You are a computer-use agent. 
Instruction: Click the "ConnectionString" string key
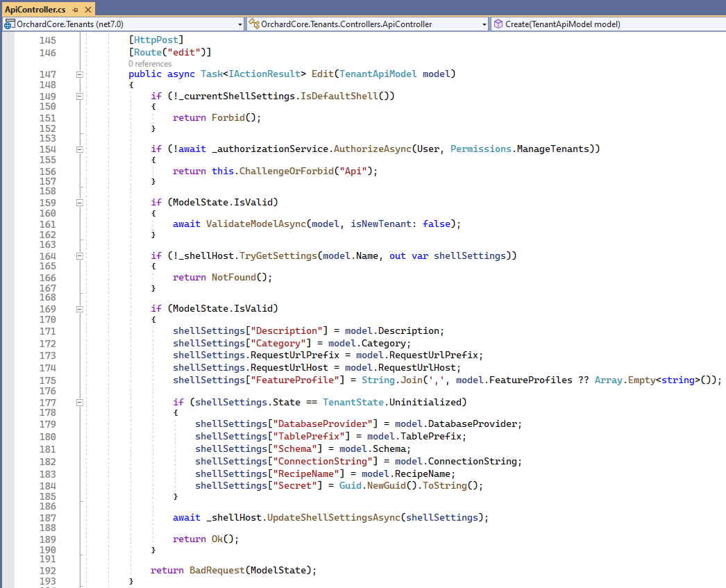[x=322, y=462]
